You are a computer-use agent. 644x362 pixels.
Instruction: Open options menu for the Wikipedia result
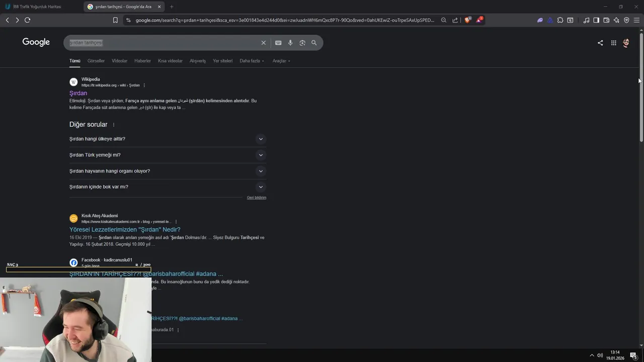(x=144, y=85)
